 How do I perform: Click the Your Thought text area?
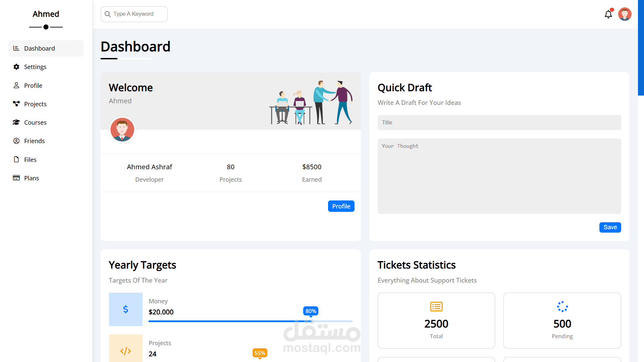[x=499, y=176]
